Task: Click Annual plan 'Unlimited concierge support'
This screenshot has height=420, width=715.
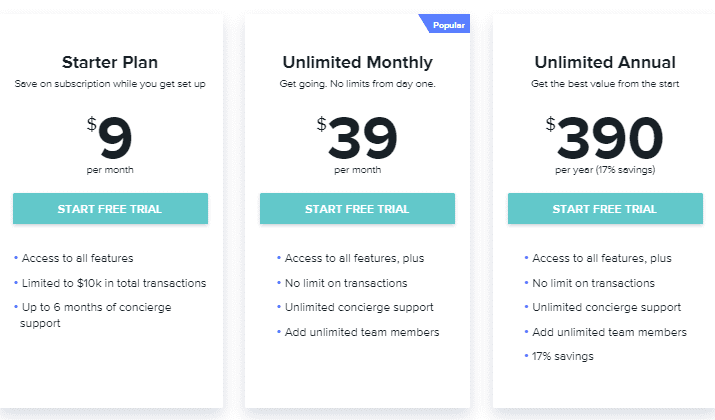Action: pos(606,307)
